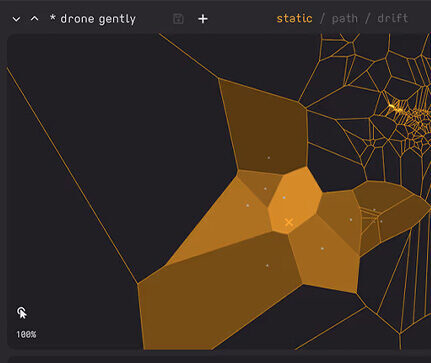Open the "* drone gently" preset name
431x363 pixels.
[93, 19]
